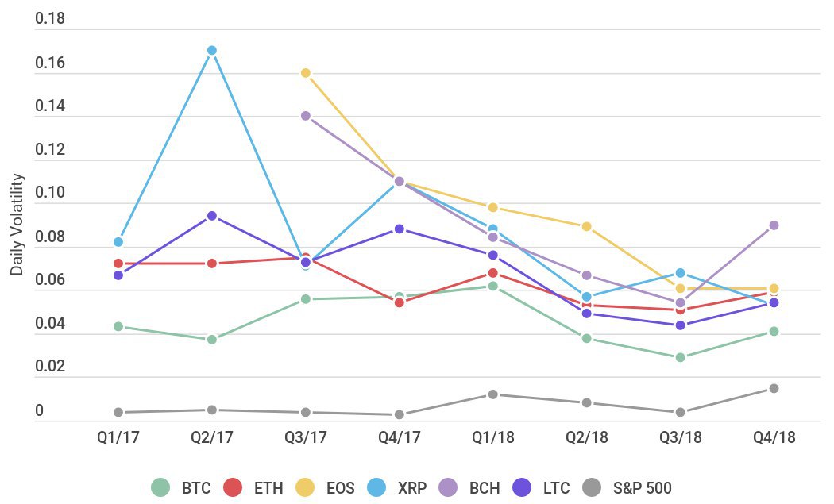Click the red ETH legend circle
The height and width of the screenshot is (504, 834).
point(233,487)
